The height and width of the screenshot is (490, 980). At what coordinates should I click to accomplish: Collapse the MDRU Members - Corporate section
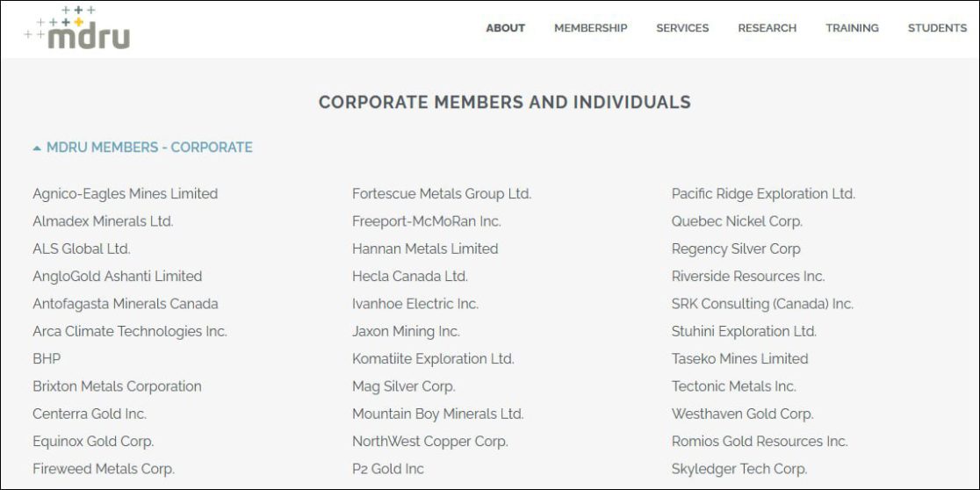(x=143, y=148)
